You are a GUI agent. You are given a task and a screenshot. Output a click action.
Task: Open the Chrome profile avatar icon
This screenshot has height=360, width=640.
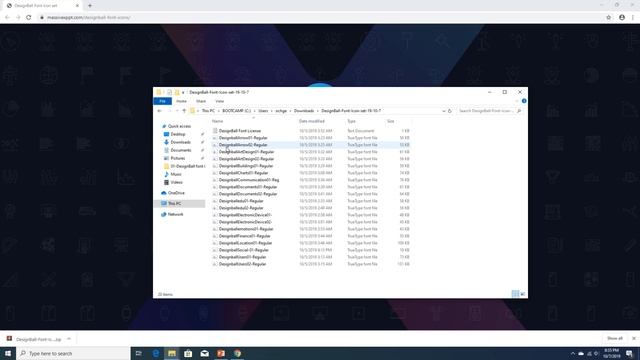coord(622,18)
